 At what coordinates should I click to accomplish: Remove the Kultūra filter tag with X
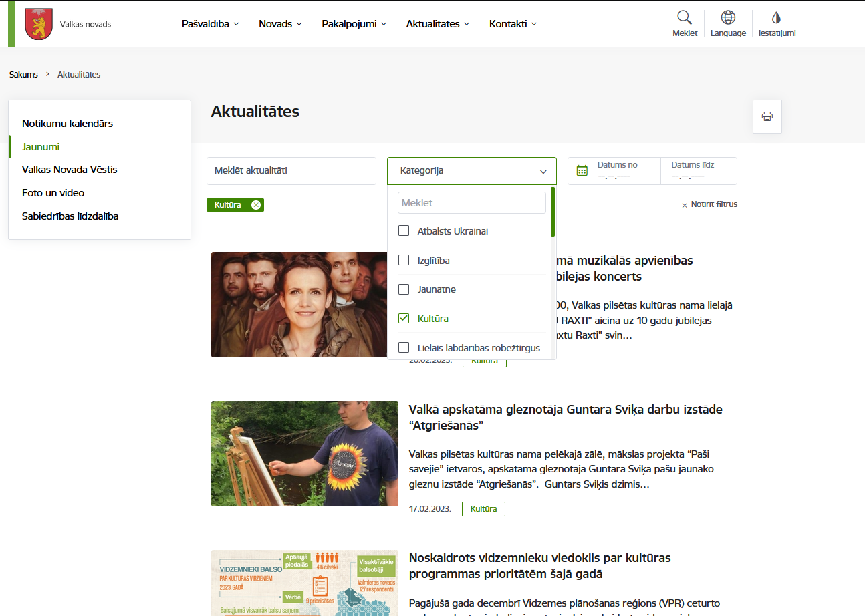[x=256, y=205]
